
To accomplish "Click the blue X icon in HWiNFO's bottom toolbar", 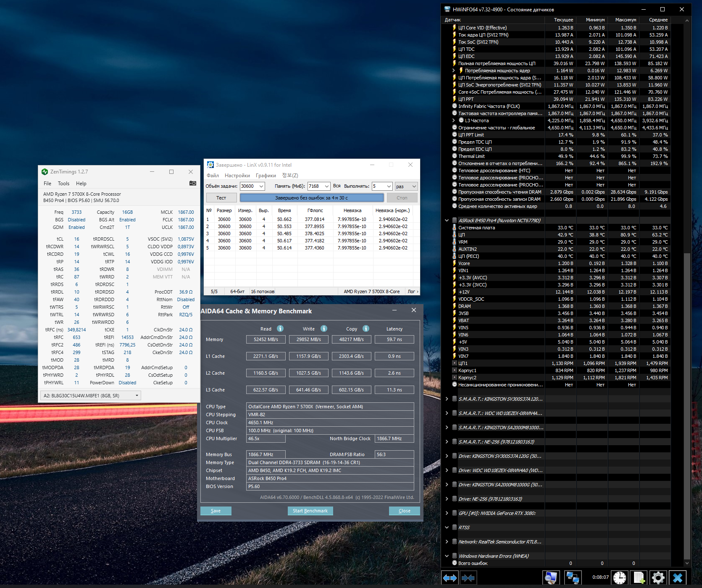I will click(678, 578).
